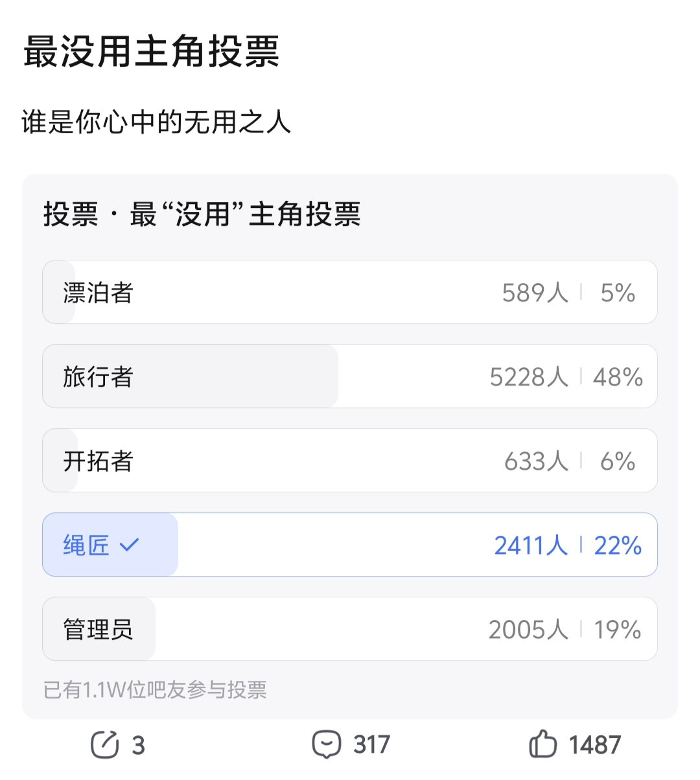Click the 1487 likes count
The image size is (700, 780).
point(595,745)
